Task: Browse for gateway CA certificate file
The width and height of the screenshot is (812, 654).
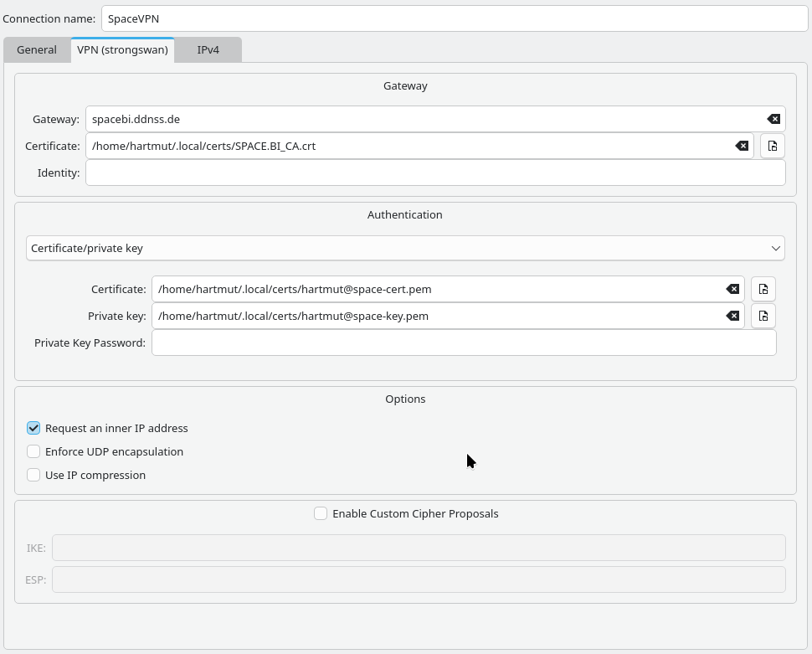Action: (772, 146)
